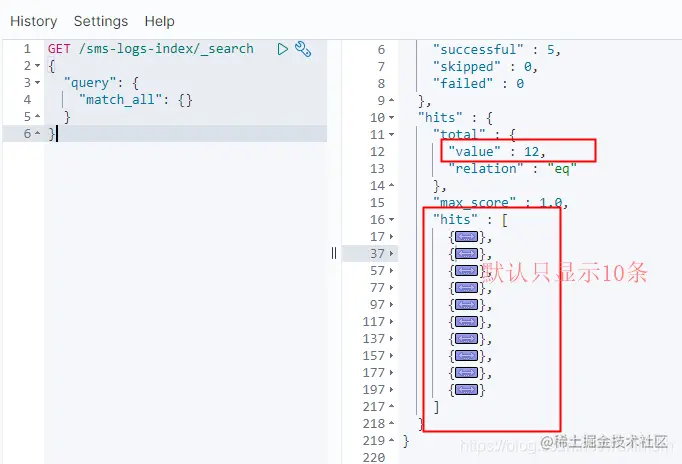Expand the folded hit at line 117
This screenshot has width=682, height=464.
pos(391,321)
